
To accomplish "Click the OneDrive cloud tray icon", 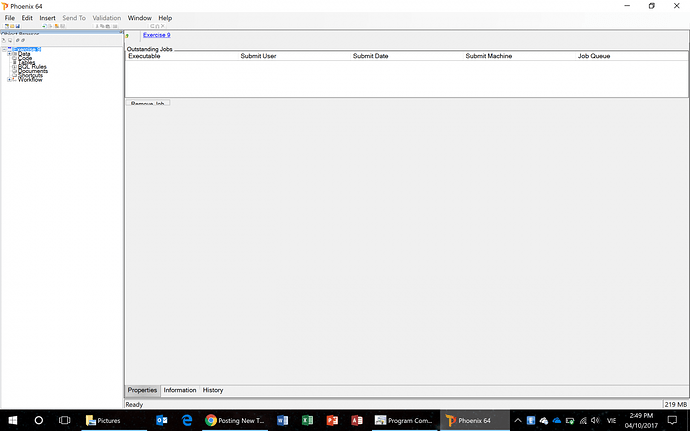I will [557, 420].
